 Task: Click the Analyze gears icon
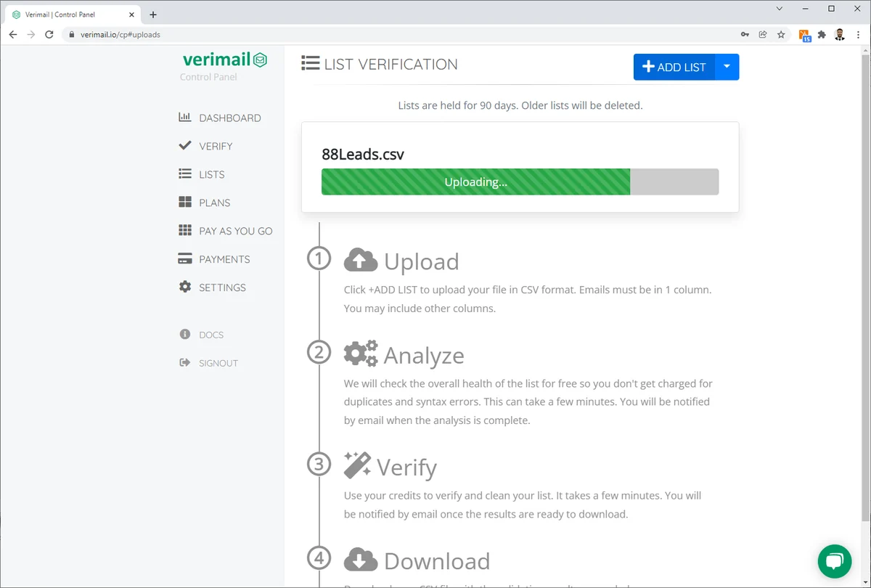pos(361,354)
